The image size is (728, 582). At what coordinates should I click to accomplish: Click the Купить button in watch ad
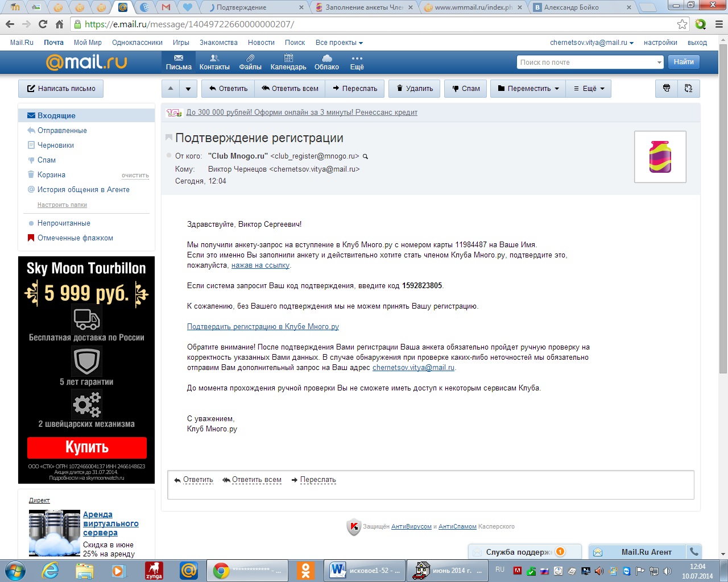(x=87, y=447)
